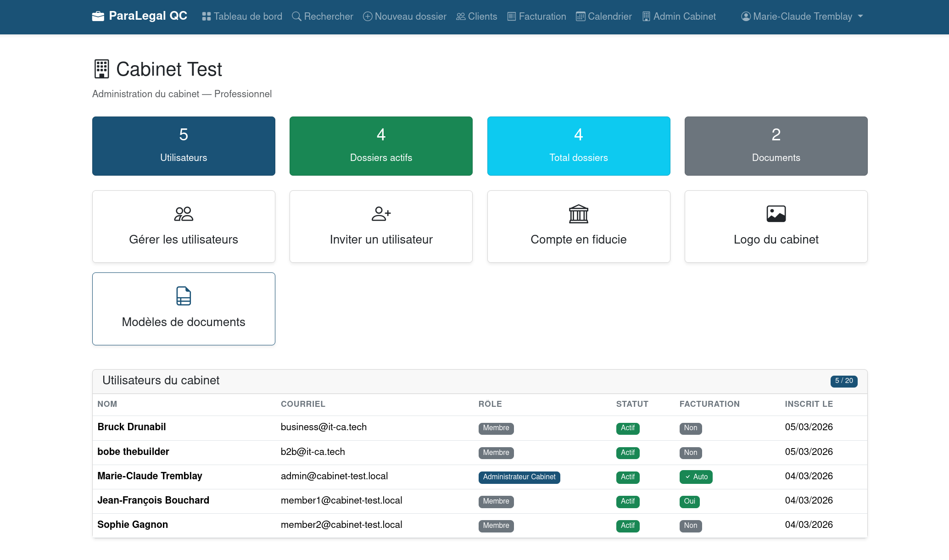
Task: Go to Facturation in the navigation bar
Action: 536,17
